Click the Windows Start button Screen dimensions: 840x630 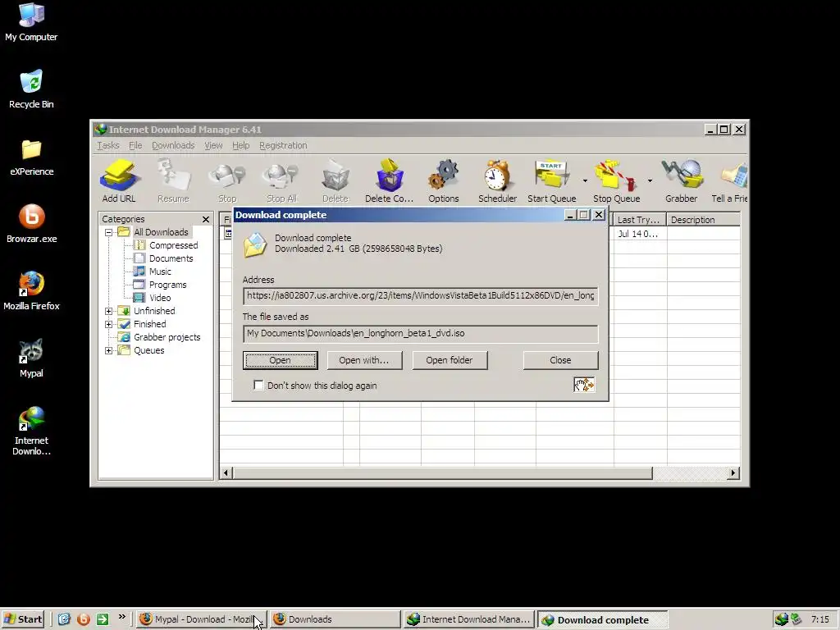[x=22, y=619]
